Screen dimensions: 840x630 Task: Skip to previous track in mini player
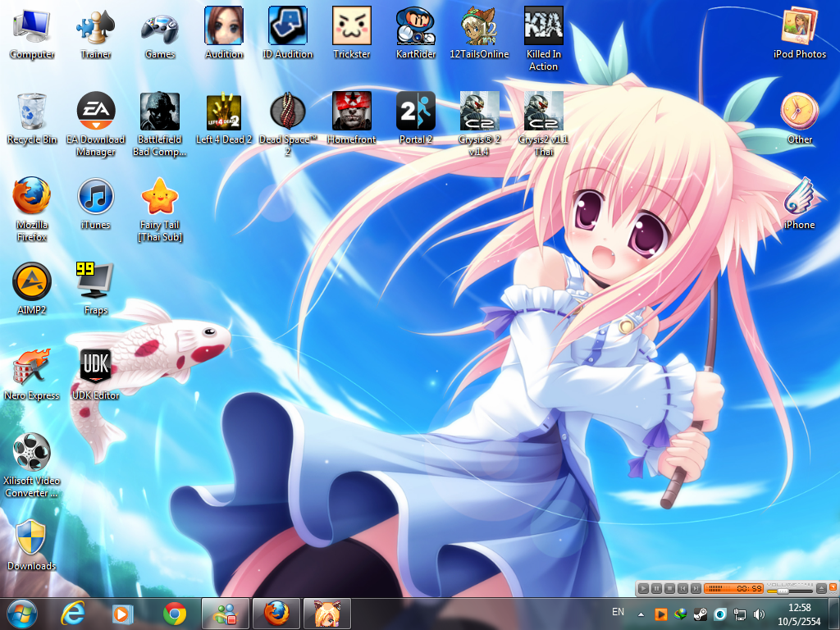(682, 588)
